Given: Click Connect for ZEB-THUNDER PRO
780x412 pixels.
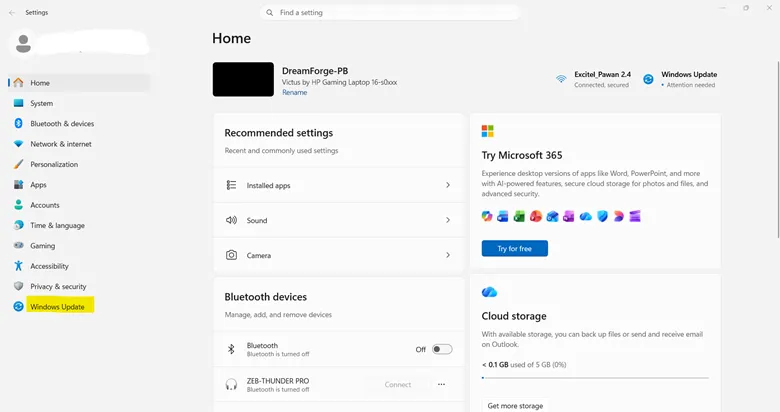Looking at the screenshot, I should tap(397, 384).
